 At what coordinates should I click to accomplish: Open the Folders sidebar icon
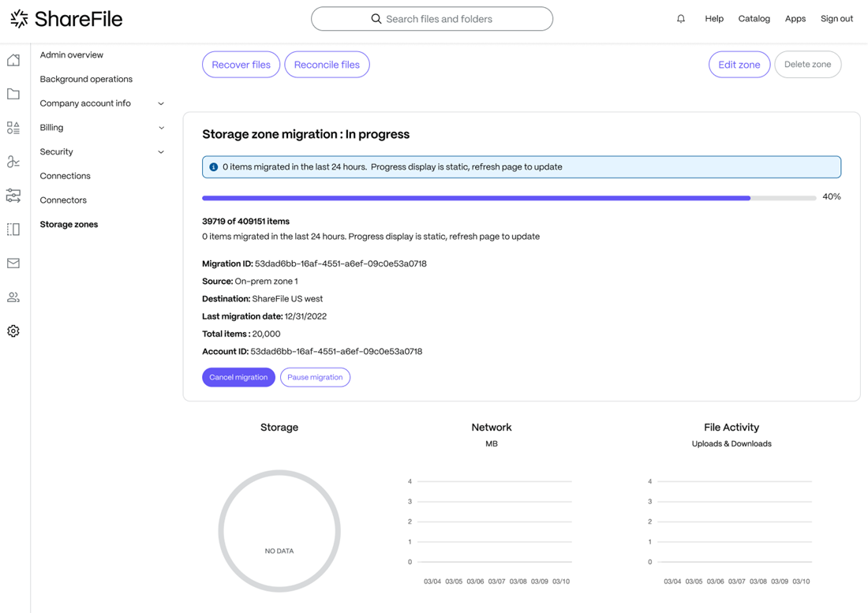(x=13, y=94)
